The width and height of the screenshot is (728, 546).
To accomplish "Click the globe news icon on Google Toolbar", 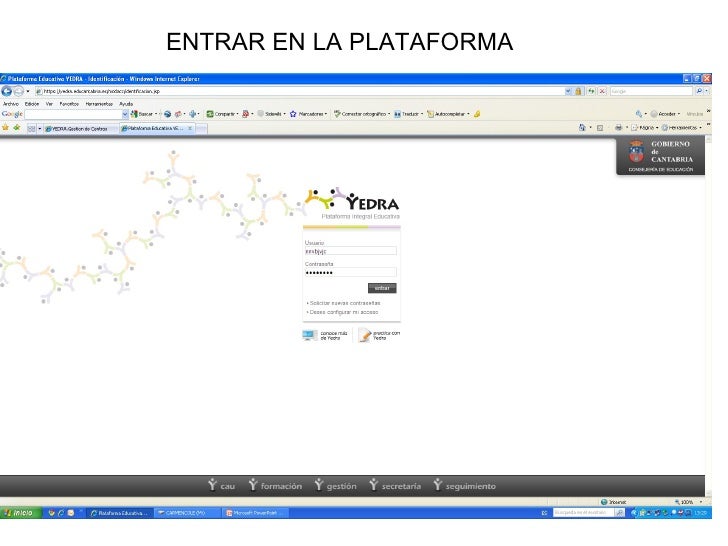I will click(x=168, y=114).
